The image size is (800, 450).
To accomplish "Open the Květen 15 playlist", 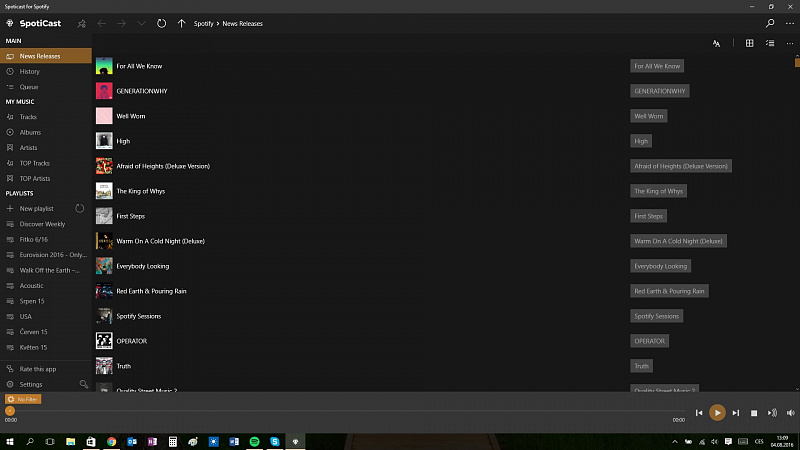I will point(46,347).
